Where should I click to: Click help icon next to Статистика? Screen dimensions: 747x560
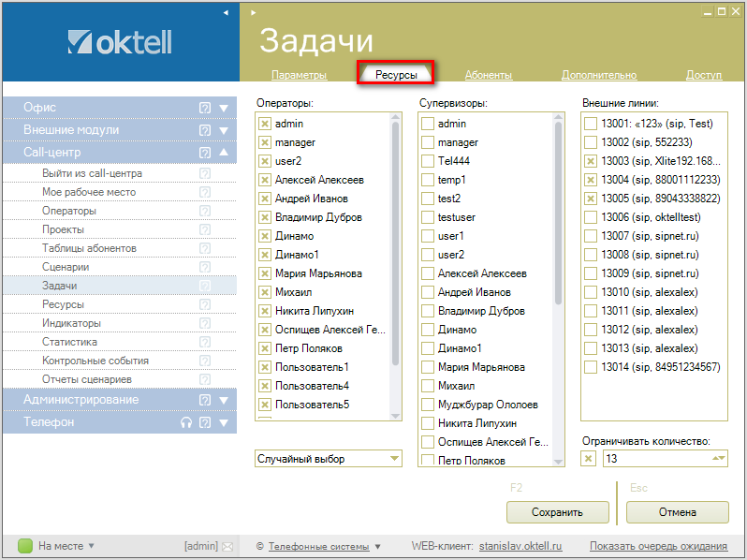(205, 342)
